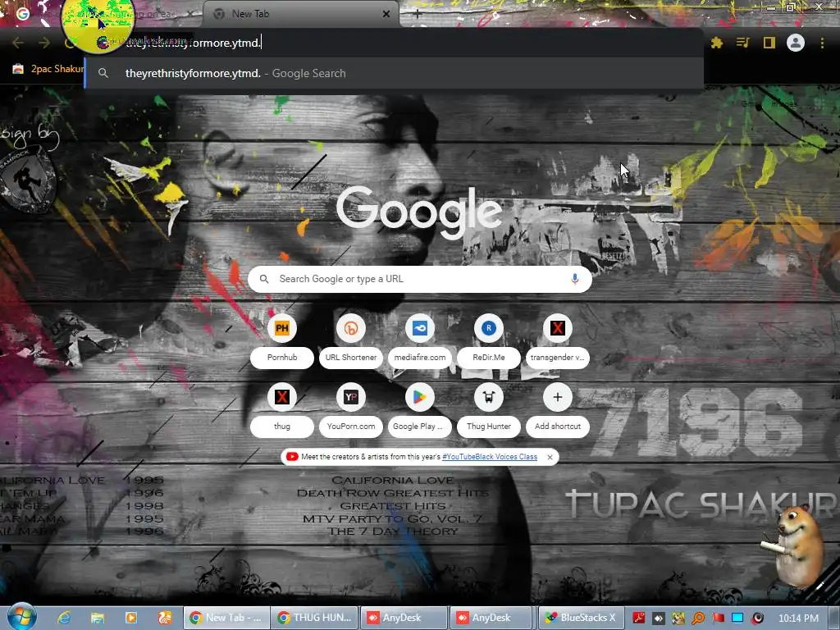Open the thug shortcut icon
Image resolution: width=840 pixels, height=630 pixels.
pyautogui.click(x=282, y=397)
